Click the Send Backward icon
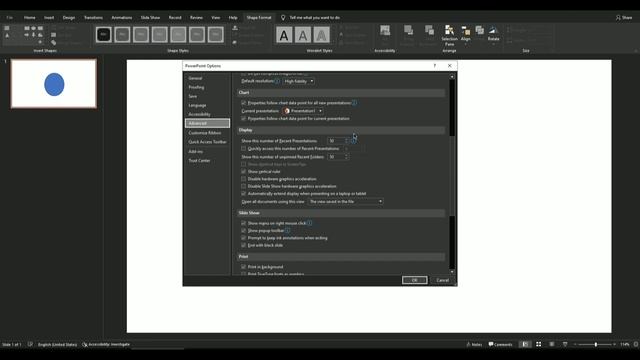Viewport: 640px width, 360px height. 429,30
